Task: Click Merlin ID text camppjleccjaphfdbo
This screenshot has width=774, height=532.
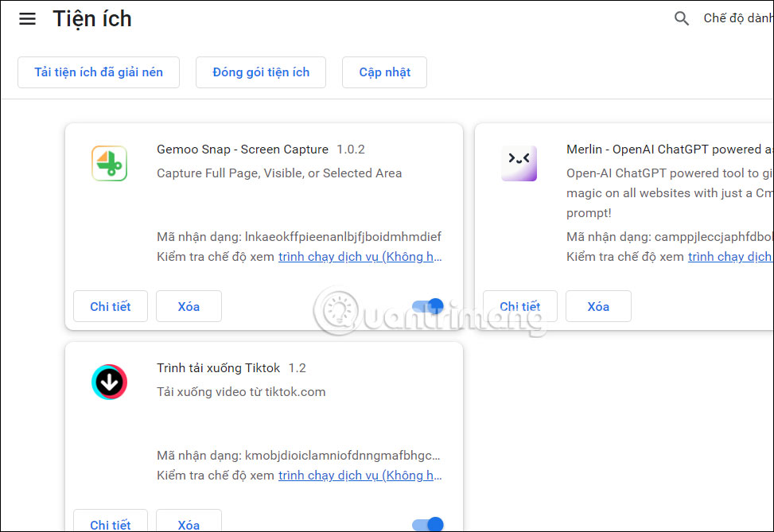Action: (x=714, y=237)
